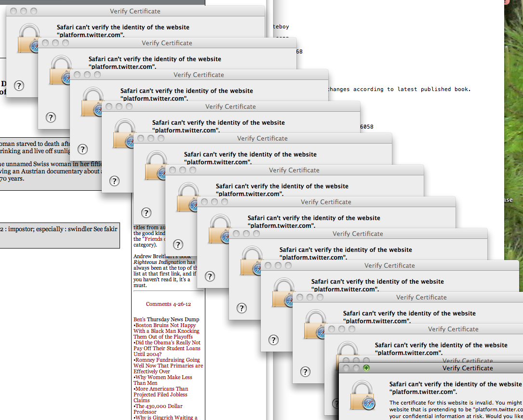Click the help button beside the "category)." text
The image size is (523, 420).
click(x=178, y=245)
